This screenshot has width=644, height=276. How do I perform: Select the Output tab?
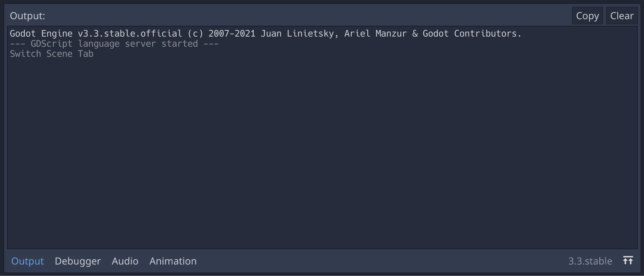pos(28,261)
